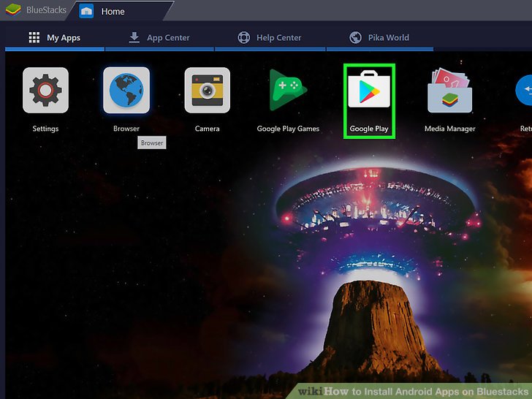This screenshot has height=399, width=532.
Task: Click the Browser label under globe icon
Action: 126,129
